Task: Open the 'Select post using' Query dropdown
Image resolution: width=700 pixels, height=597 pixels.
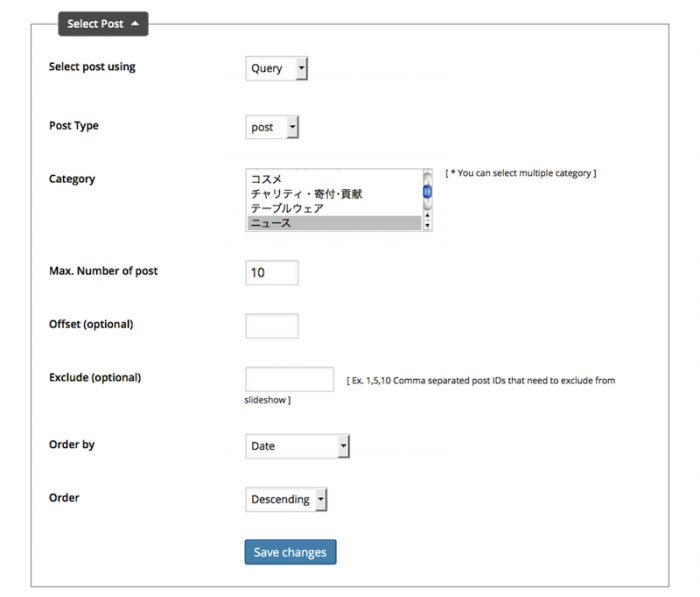Action: (276, 68)
